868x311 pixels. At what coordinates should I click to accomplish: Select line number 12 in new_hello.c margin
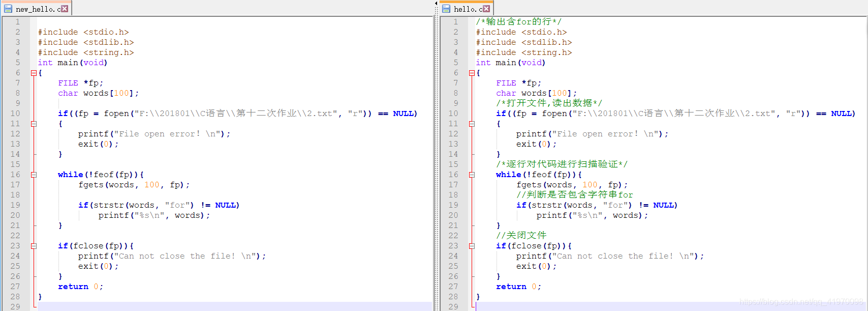coord(15,134)
